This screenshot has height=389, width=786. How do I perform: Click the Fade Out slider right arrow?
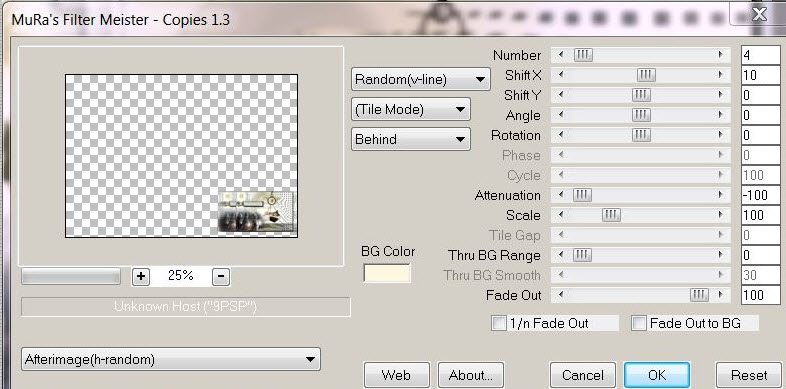(721, 295)
